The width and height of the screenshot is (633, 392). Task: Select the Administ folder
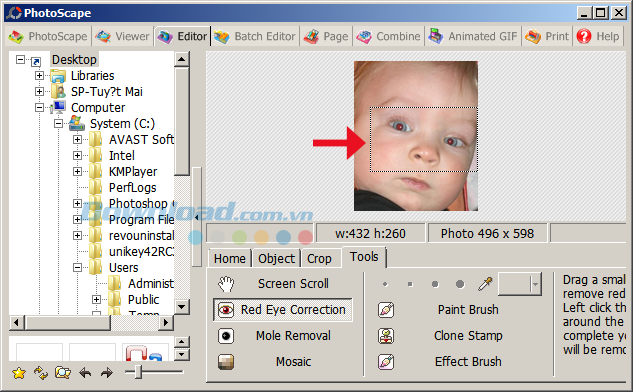tap(151, 283)
